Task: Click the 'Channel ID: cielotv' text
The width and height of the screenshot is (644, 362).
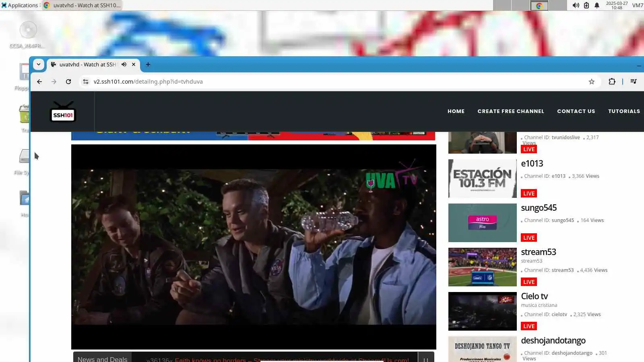Action: pyautogui.click(x=546, y=315)
